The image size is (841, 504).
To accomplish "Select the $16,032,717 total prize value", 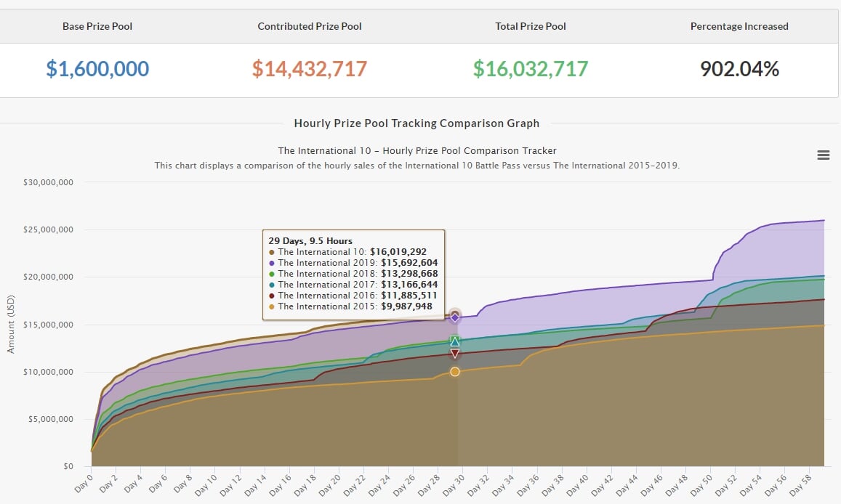I will click(x=531, y=68).
